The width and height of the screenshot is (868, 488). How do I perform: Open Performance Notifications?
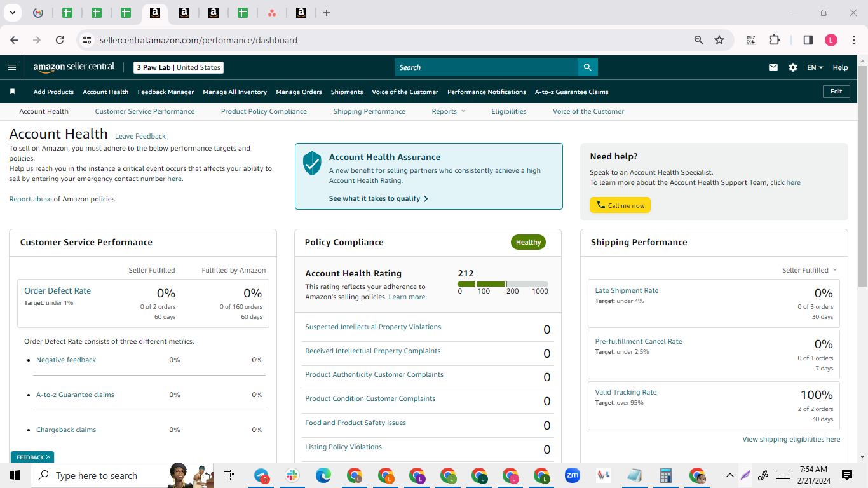click(487, 91)
